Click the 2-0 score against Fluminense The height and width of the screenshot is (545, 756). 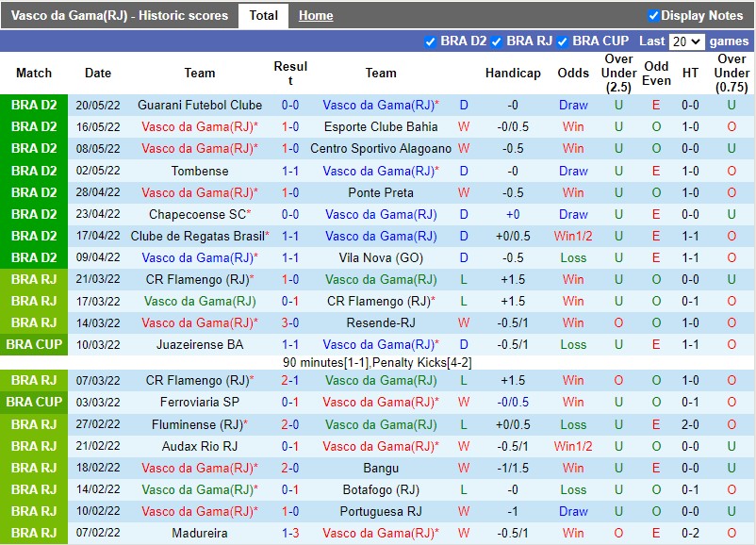coord(290,424)
